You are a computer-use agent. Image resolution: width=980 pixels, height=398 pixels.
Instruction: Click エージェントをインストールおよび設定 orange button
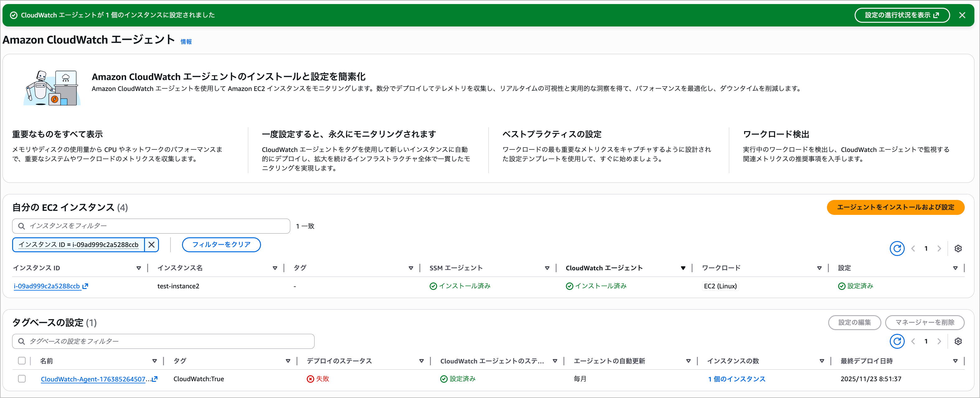coord(895,207)
